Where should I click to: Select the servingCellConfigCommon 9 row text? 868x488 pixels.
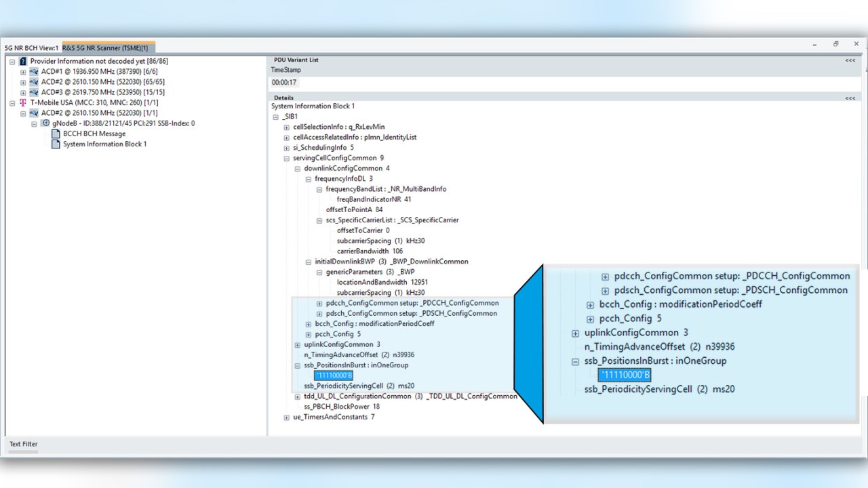point(338,158)
